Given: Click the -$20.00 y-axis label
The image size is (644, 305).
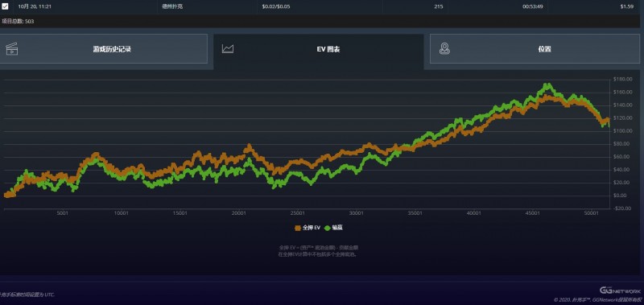Looking at the screenshot, I should click(621, 208).
